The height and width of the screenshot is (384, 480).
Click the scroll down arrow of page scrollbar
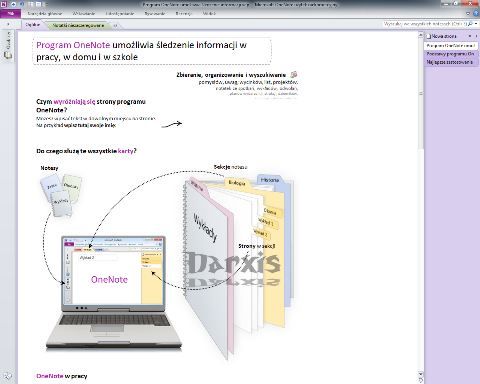point(420,374)
